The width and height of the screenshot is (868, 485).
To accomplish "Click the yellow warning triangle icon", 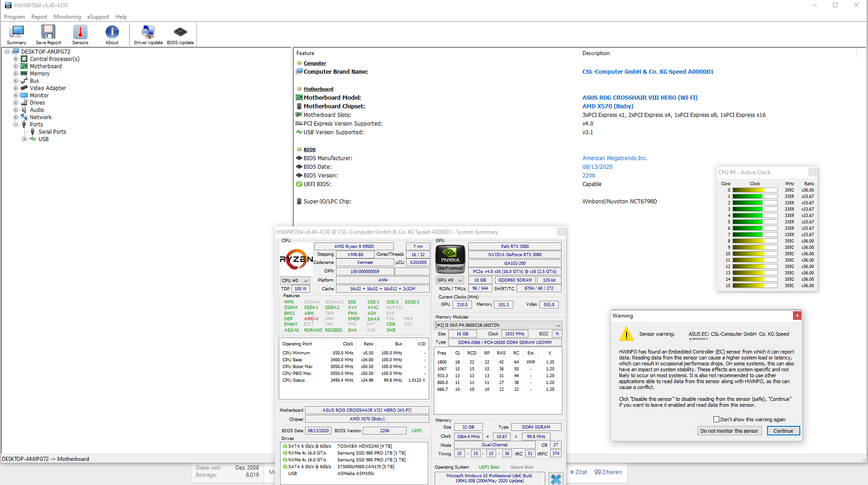I will 626,334.
